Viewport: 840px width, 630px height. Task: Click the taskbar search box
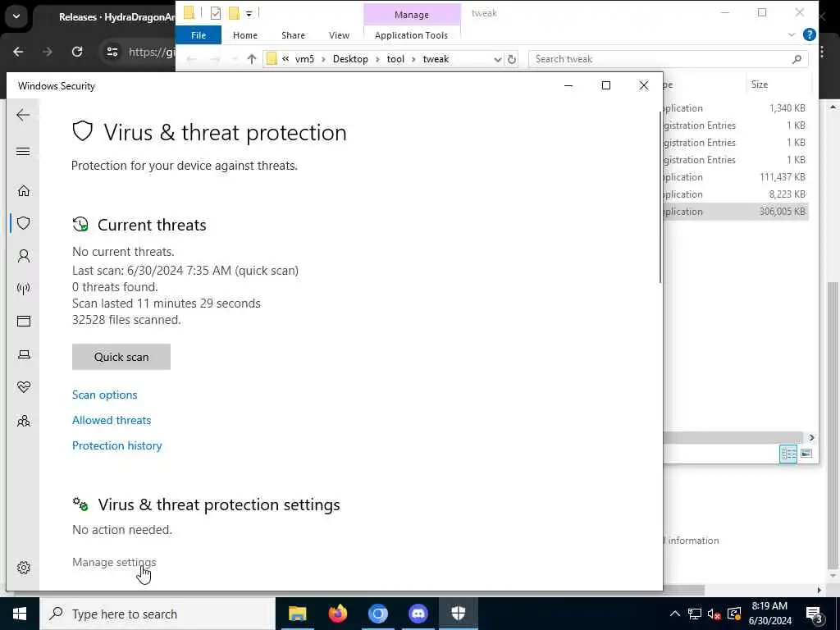(x=157, y=614)
